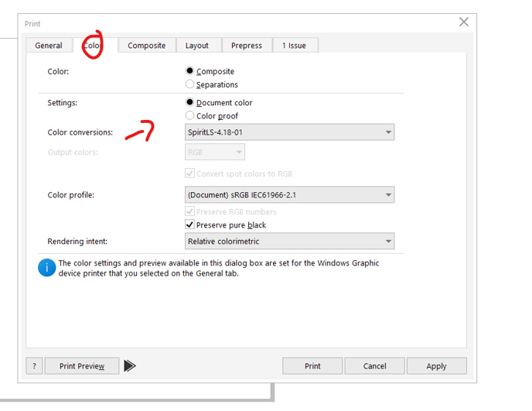The image size is (532, 411).
Task: Select the Composite color radio button
Action: (189, 70)
